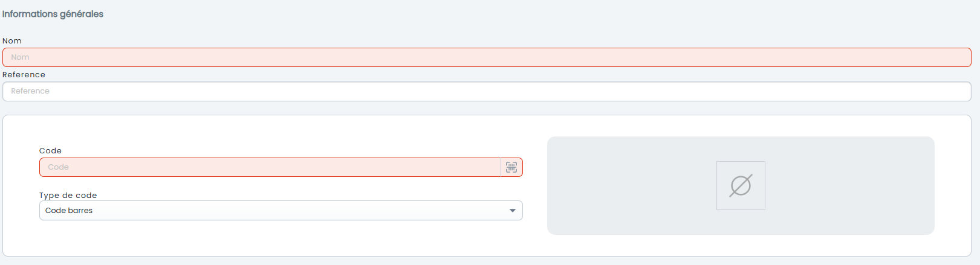Focus the Nom input field
Screen dimensions: 980x265
point(487,57)
